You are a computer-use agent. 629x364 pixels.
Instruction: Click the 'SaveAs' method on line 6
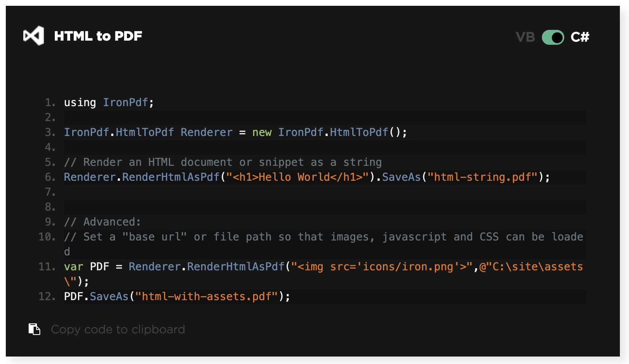click(402, 177)
